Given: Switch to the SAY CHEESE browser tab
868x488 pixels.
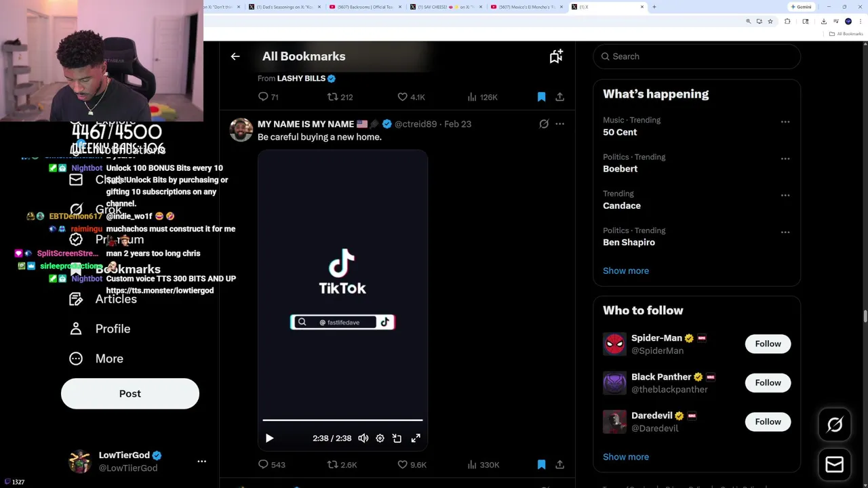Looking at the screenshot, I should [x=446, y=7].
